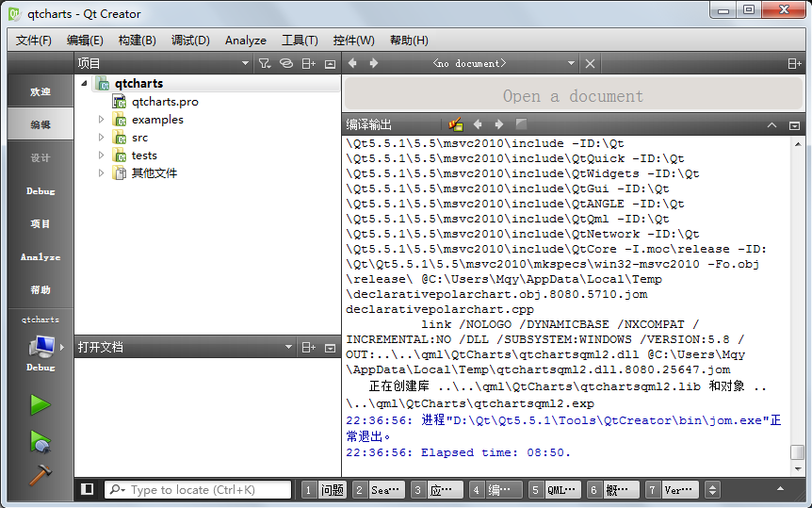
Task: Open the 打开文档 panel dropdown
Action: [288, 347]
